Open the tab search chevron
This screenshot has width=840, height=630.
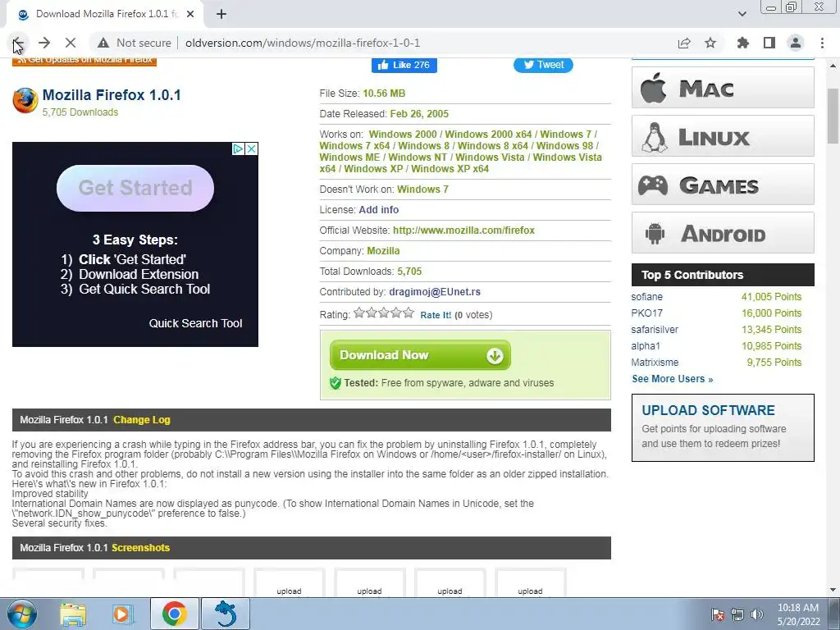pyautogui.click(x=742, y=14)
